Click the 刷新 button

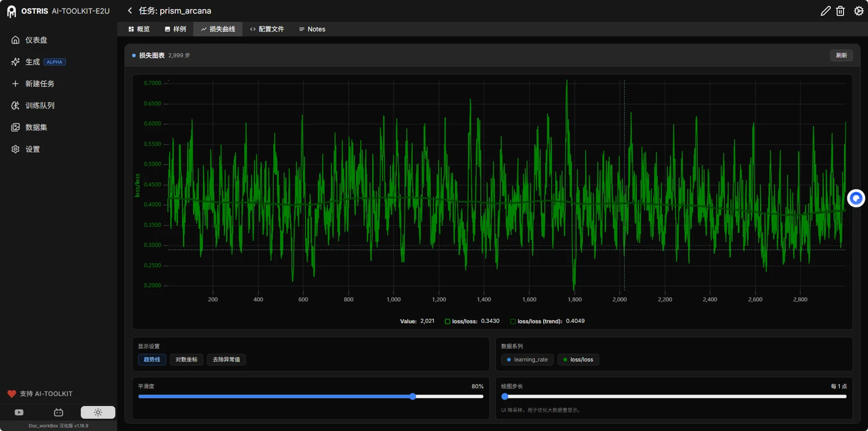[x=841, y=55]
